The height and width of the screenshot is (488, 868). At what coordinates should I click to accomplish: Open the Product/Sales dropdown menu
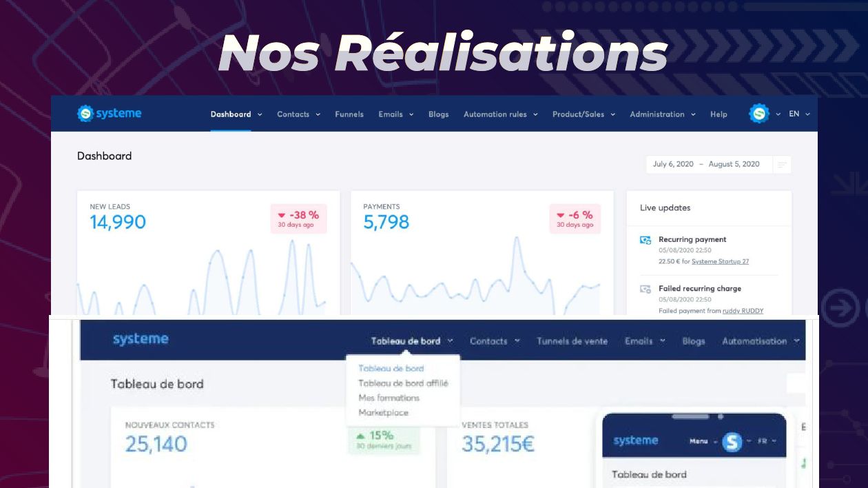point(583,114)
